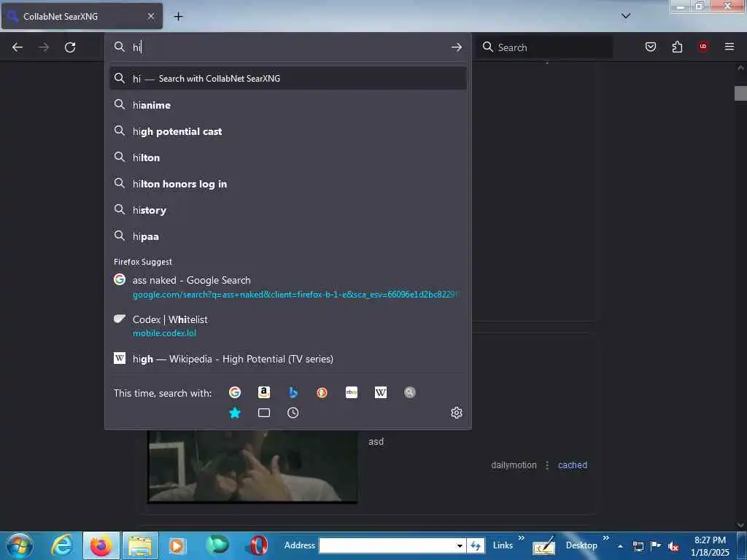Viewport: 747px width, 560px height.
Task: Open the Wikipedia High Potential (TV series) suggestion
Action: pyautogui.click(x=287, y=359)
